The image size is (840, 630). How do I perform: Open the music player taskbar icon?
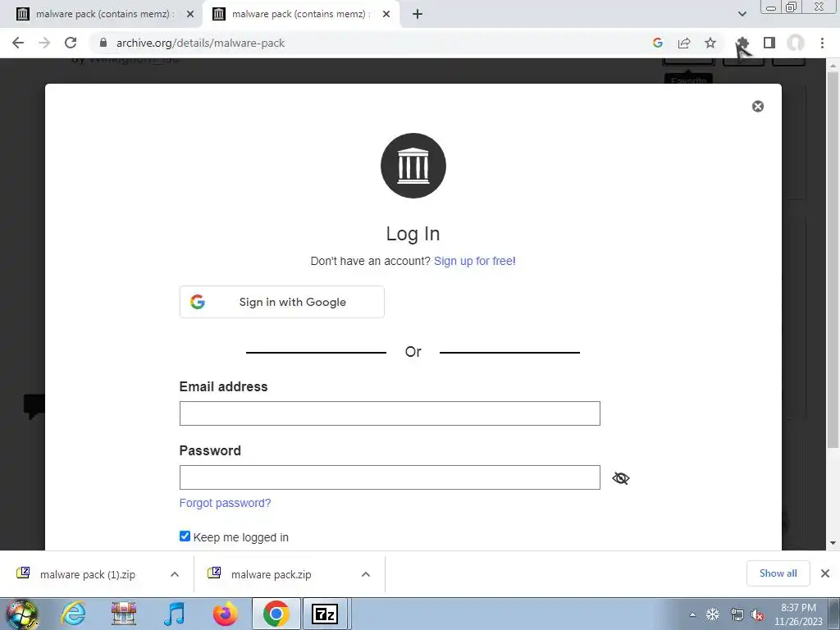[x=175, y=614]
